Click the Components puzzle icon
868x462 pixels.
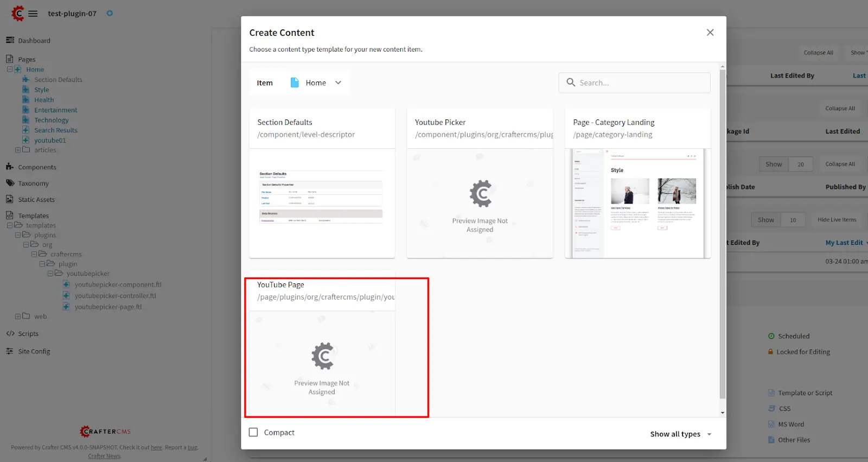[x=10, y=167]
